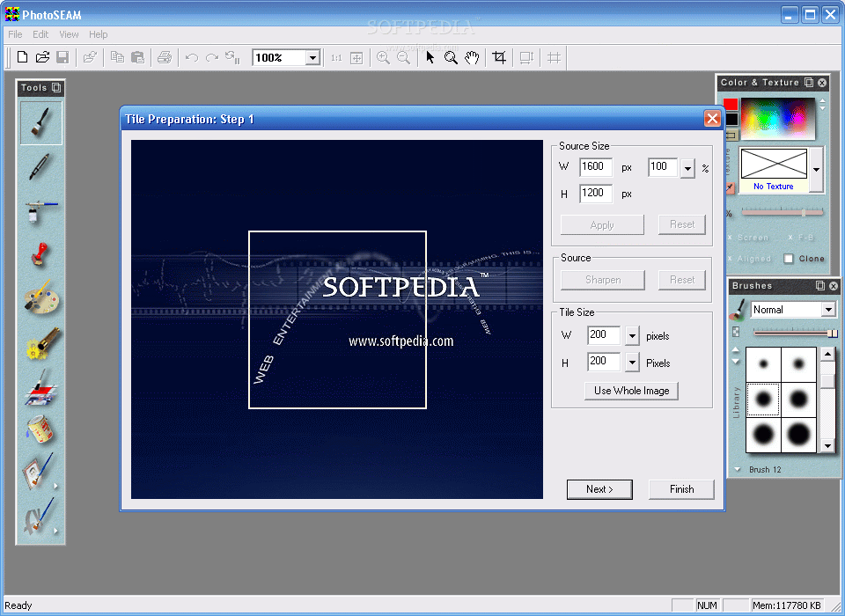Open the Normal brush mode dropdown
This screenshot has width=845, height=616.
828,310
